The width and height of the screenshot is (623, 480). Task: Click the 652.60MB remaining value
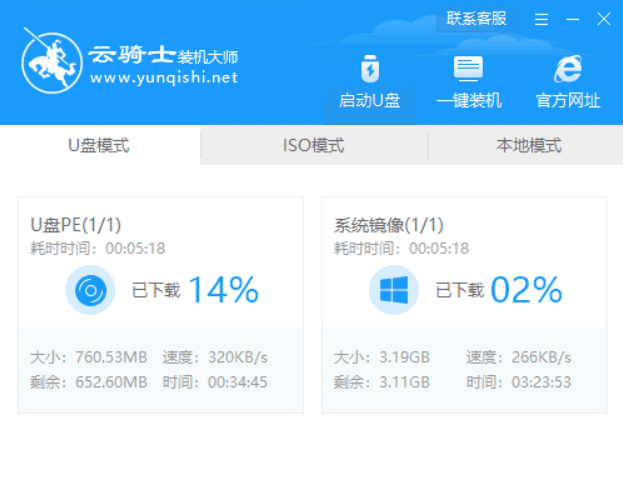click(x=111, y=382)
